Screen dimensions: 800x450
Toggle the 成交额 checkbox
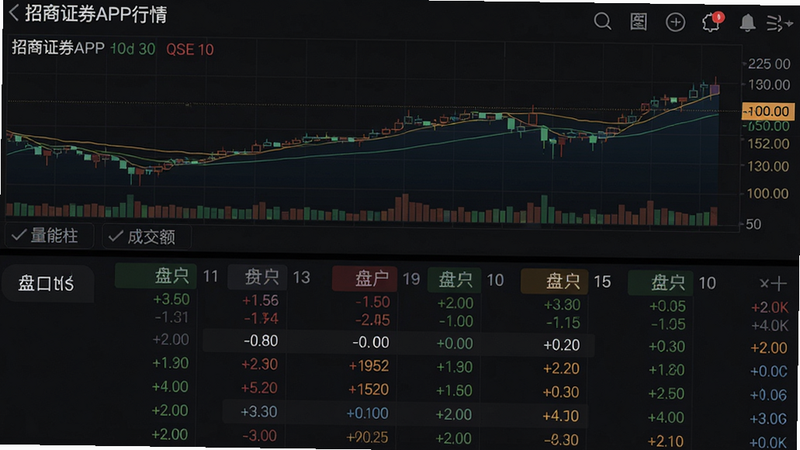tap(147, 237)
